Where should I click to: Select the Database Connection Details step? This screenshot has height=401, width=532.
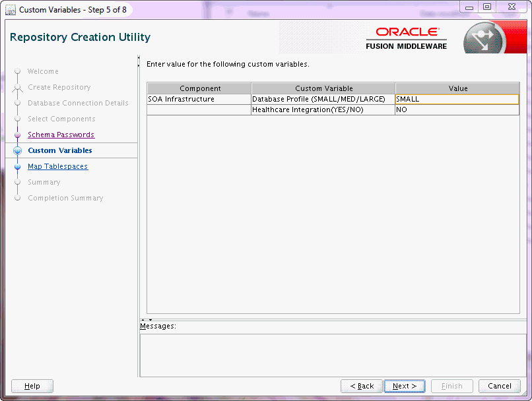tap(78, 103)
